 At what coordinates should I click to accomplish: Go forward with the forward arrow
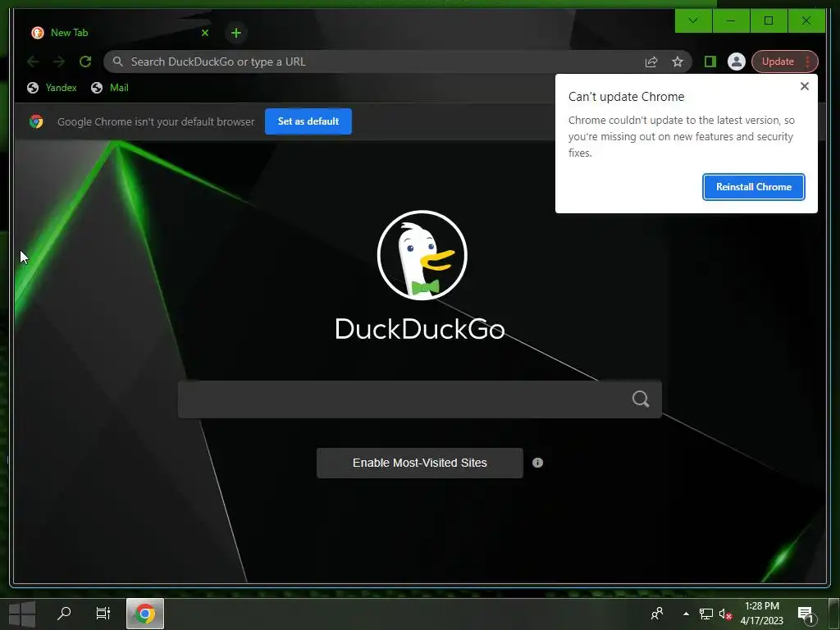coord(59,62)
